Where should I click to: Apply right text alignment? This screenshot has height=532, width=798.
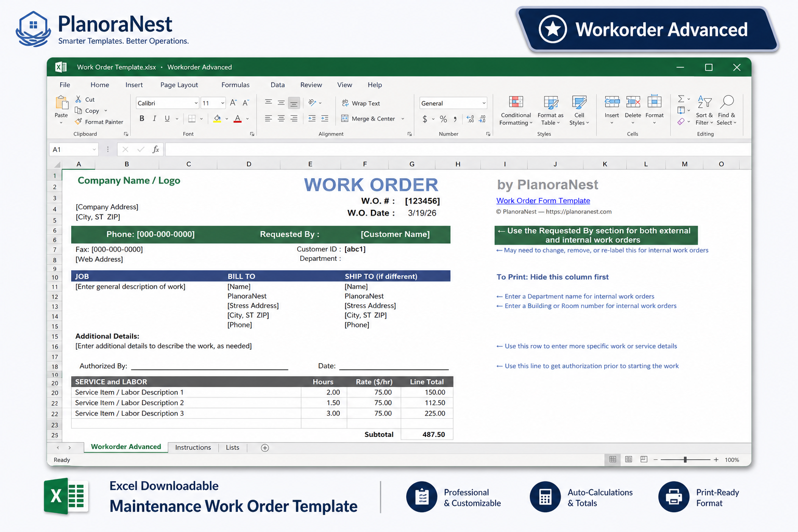point(294,118)
